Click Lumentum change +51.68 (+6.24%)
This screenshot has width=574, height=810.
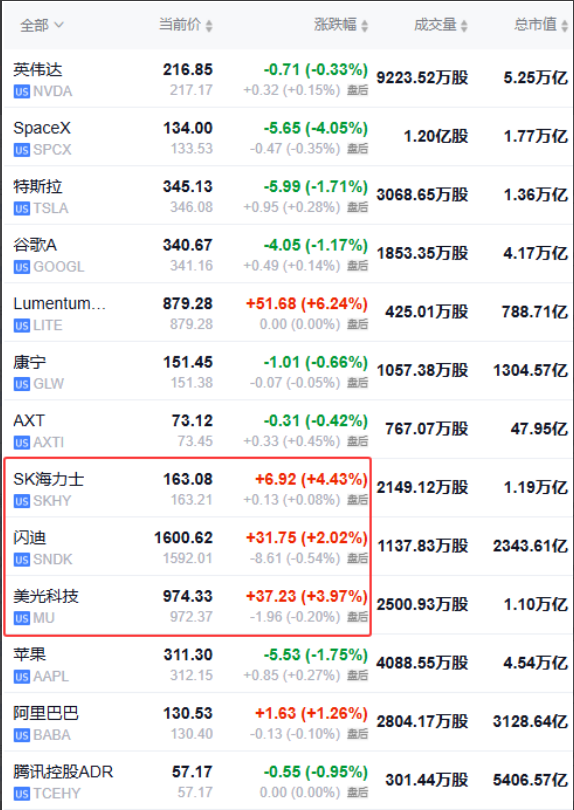[307, 304]
